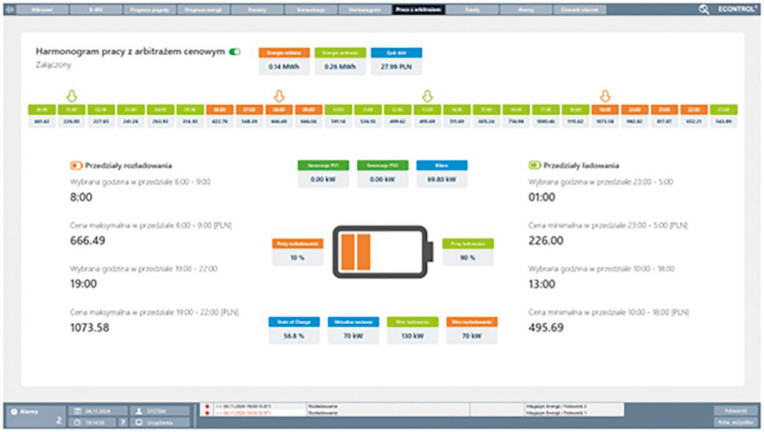Click the back arrow icon in top bar
Image resolution: width=764 pixels, height=432 pixels.
coord(9,9)
